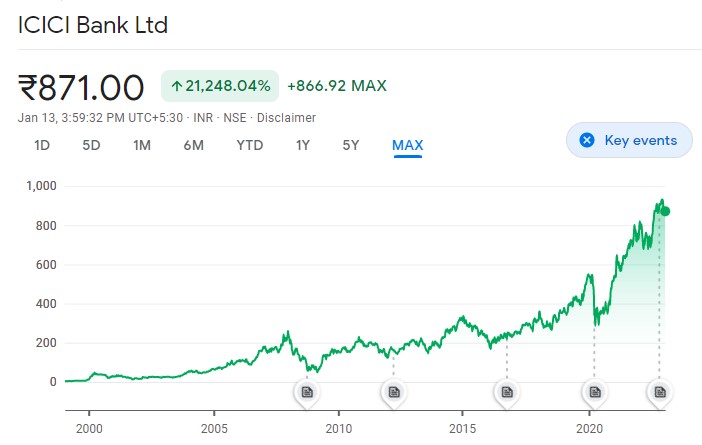Click the ICICI Bank Ltd heading
Screen dimensions: 702x445
[93, 25]
